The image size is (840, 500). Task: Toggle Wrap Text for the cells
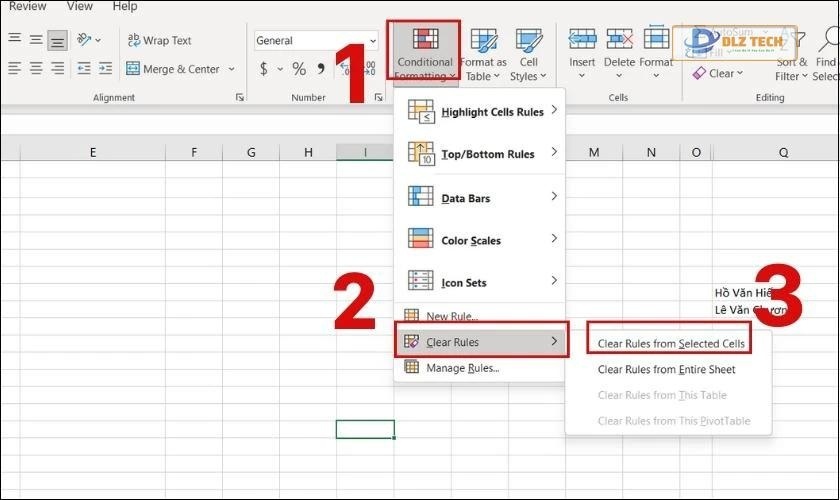159,41
